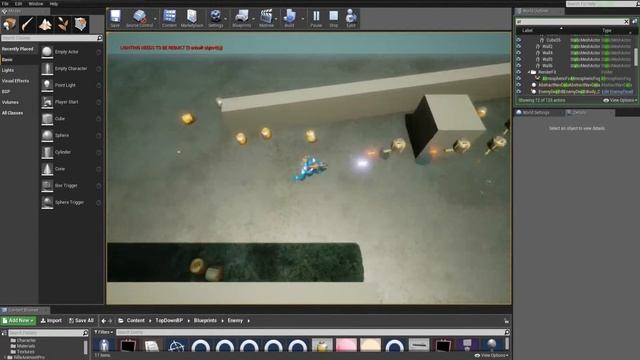The image size is (640, 360).
Task: Stop the play session
Action: 333,19
